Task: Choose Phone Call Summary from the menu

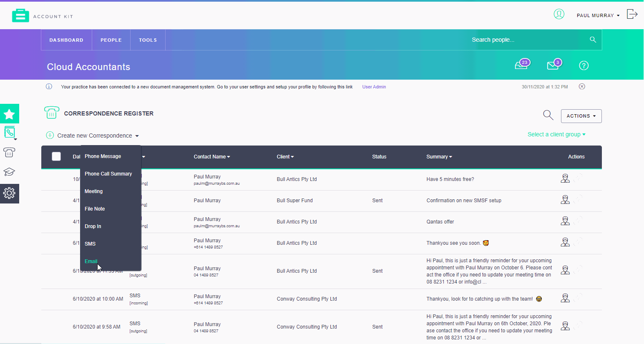Action: [108, 174]
